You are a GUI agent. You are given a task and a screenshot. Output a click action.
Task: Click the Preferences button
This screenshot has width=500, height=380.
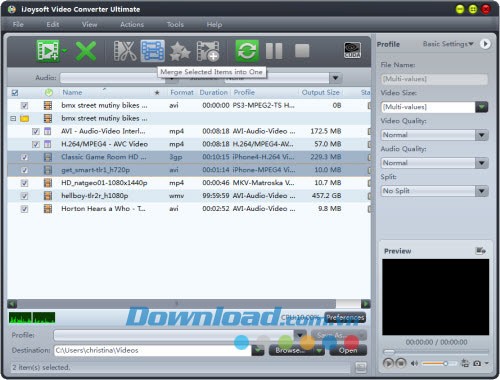point(345,317)
